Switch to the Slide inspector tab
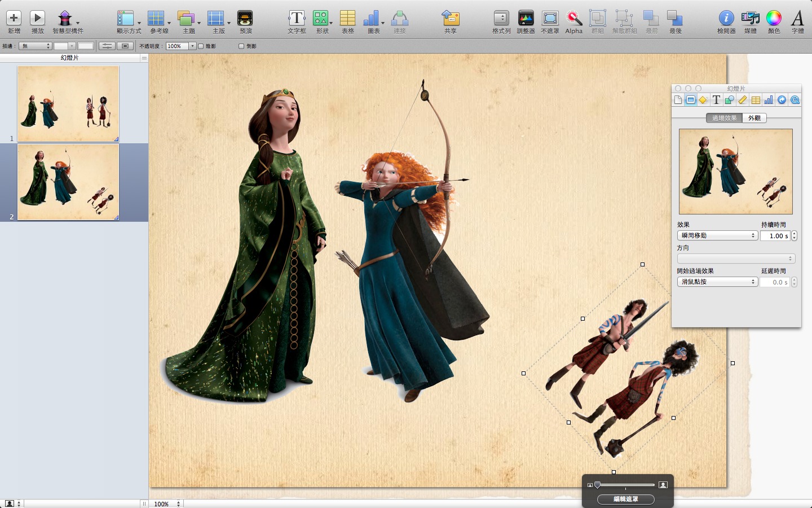Image resolution: width=812 pixels, height=508 pixels. coord(691,100)
